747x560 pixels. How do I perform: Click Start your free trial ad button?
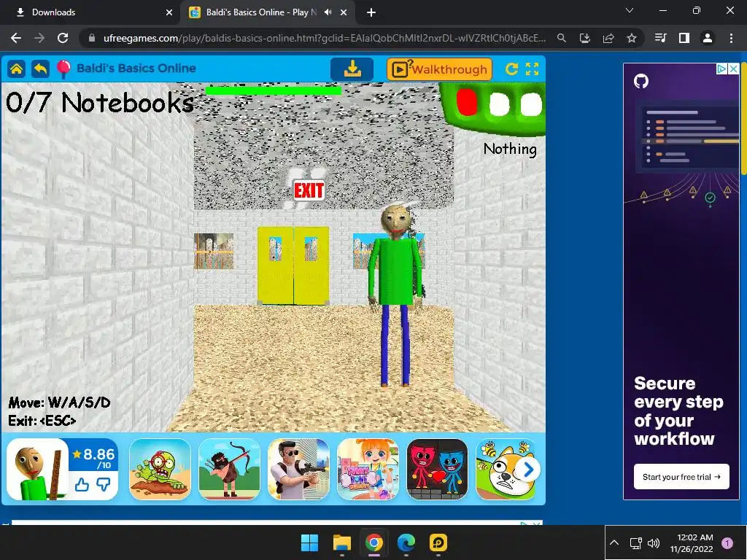681,477
